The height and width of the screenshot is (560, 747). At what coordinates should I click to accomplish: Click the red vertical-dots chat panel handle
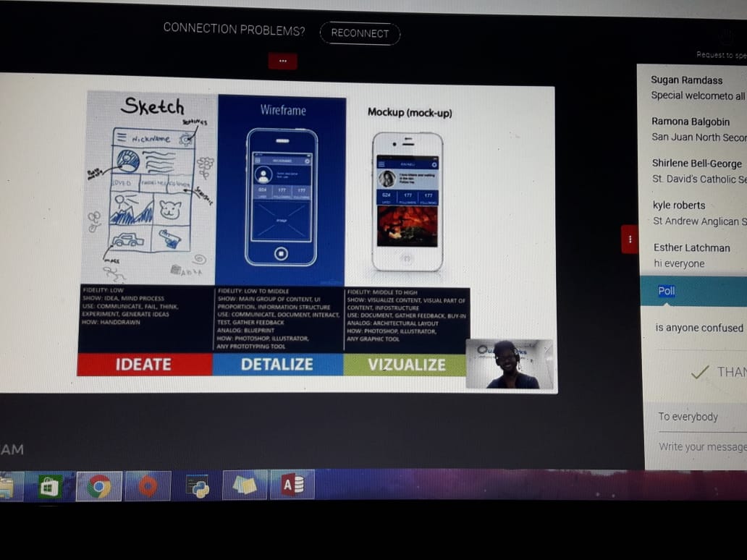[630, 239]
